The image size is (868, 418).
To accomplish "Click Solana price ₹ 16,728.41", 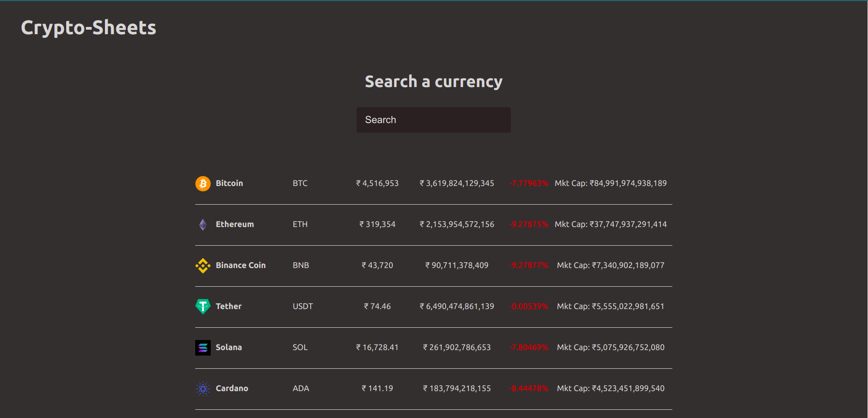I will click(377, 347).
